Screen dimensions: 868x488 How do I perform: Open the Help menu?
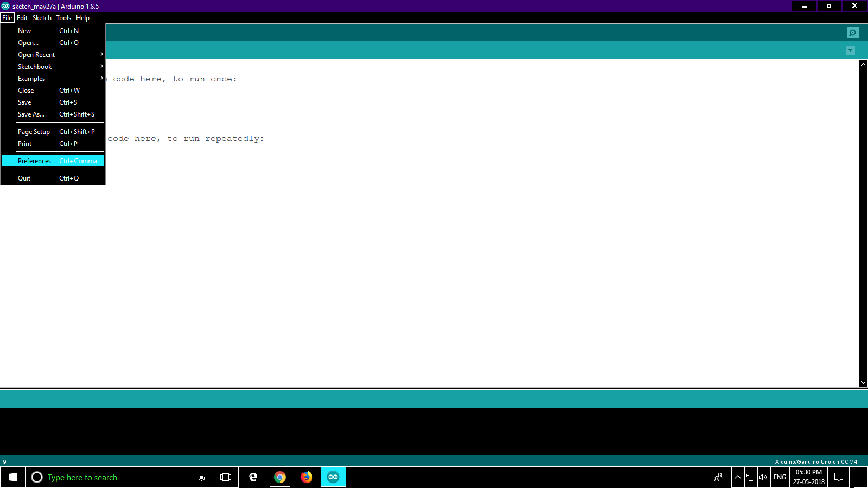point(82,18)
